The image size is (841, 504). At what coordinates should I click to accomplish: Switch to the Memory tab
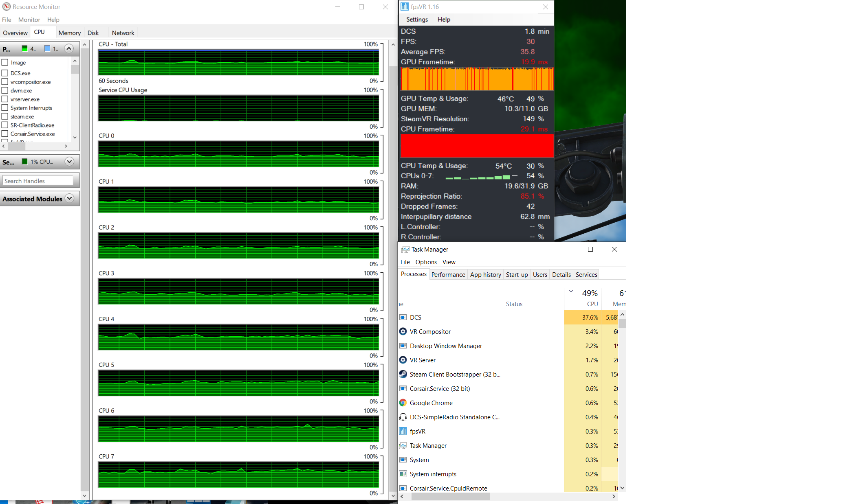point(70,33)
